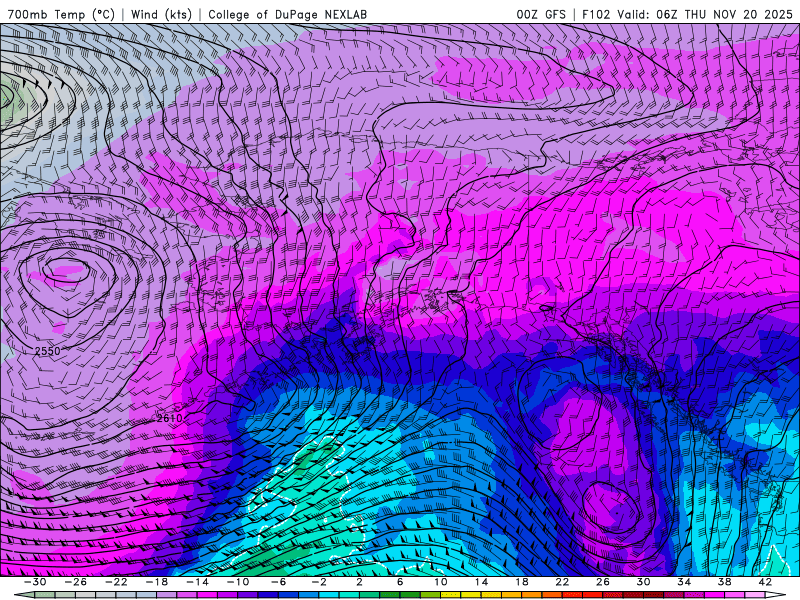Click the '38' colorbar scale label

point(724,582)
